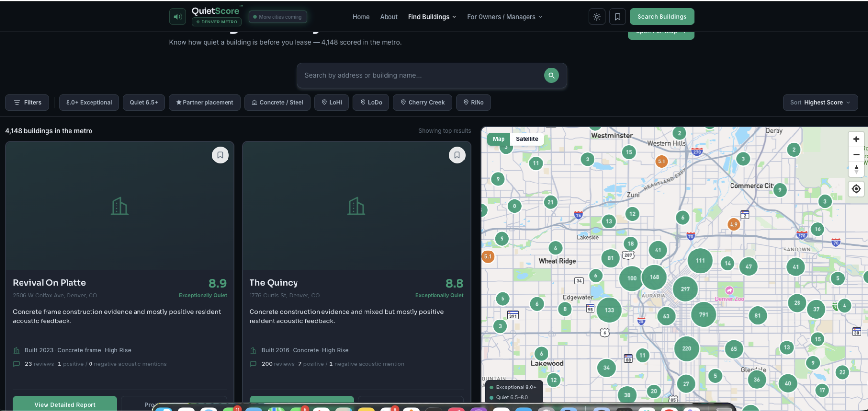This screenshot has width=868, height=411.
Task: Switch map to Satellite view
Action: [527, 139]
